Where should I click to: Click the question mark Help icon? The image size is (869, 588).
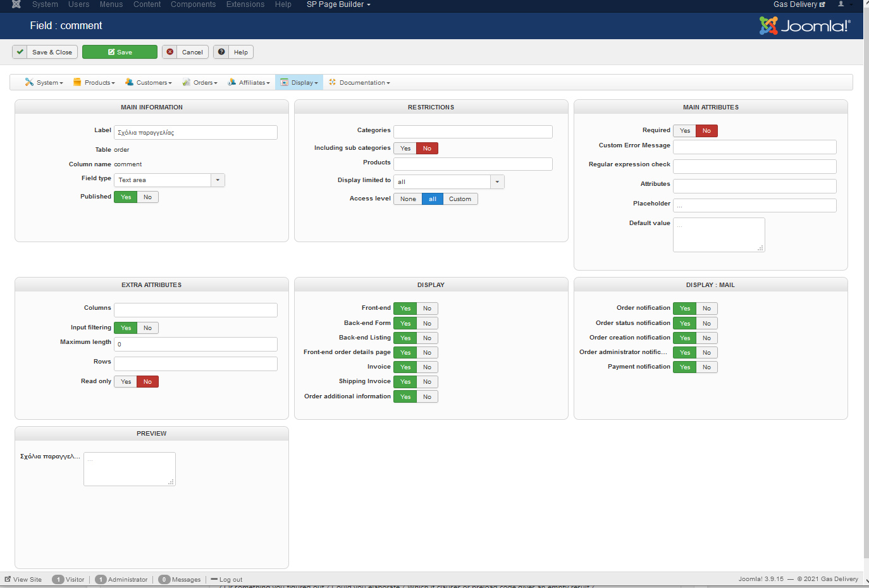tap(221, 52)
